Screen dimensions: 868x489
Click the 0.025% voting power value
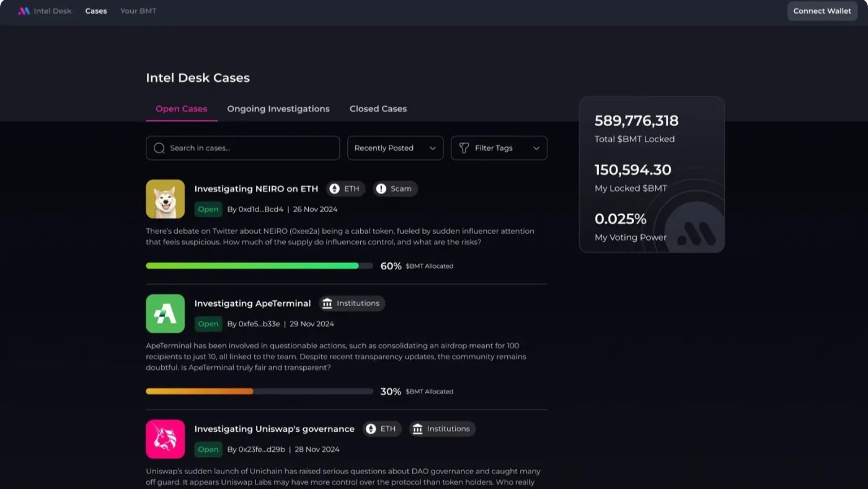[x=621, y=219]
